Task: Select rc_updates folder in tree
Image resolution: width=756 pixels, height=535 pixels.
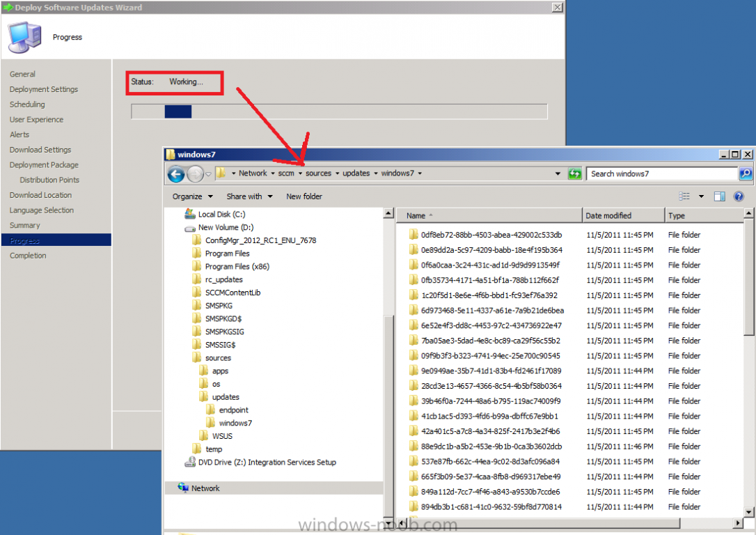Action: [x=223, y=279]
